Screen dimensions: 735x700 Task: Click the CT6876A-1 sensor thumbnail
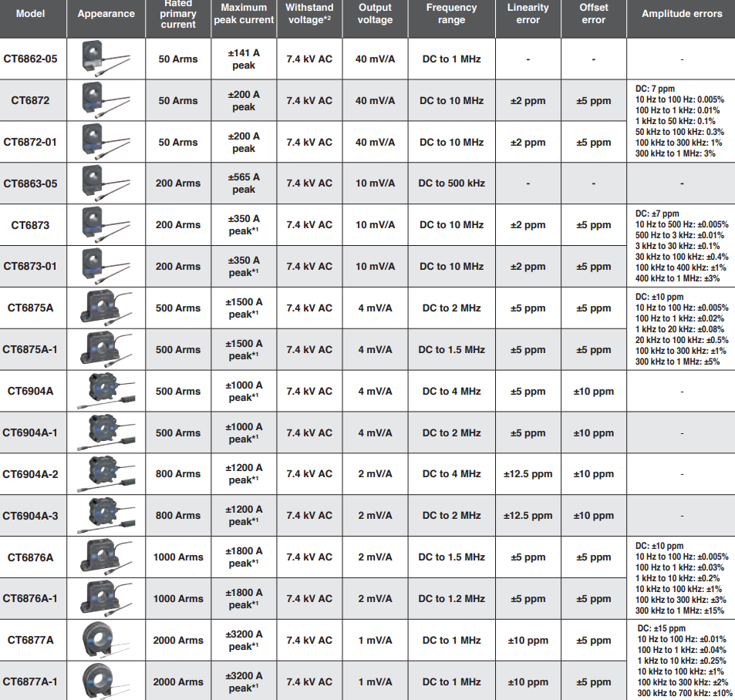point(106,598)
